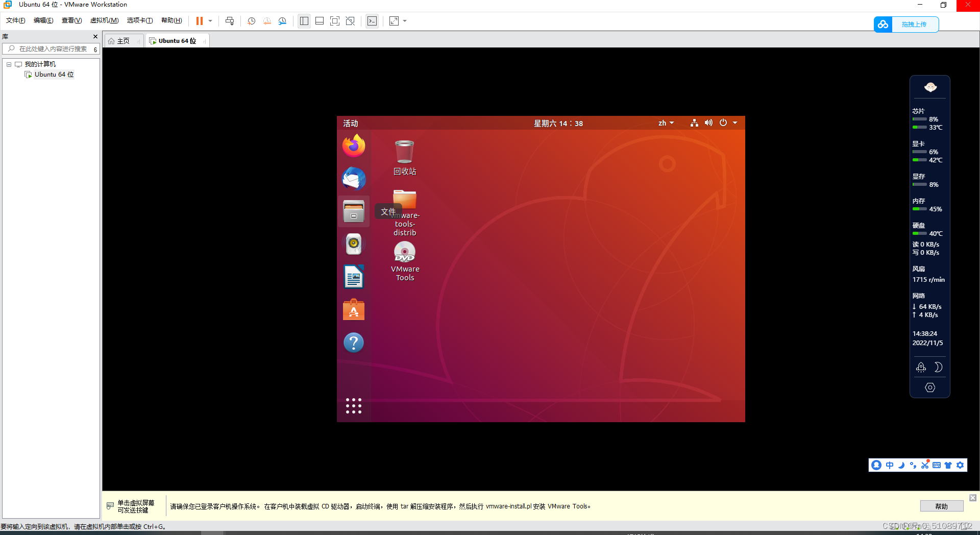Enter full screen mode icon

(x=335, y=21)
